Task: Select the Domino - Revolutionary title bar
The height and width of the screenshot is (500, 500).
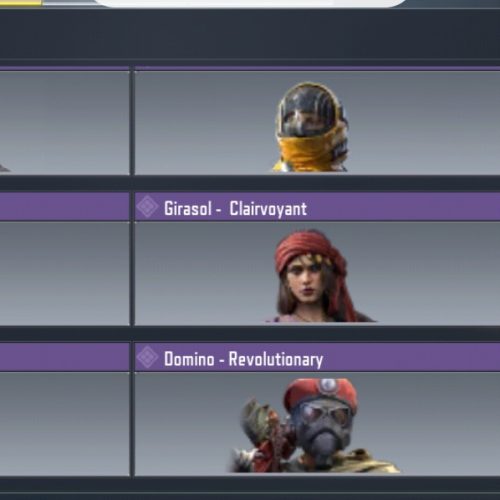Action: [317, 357]
